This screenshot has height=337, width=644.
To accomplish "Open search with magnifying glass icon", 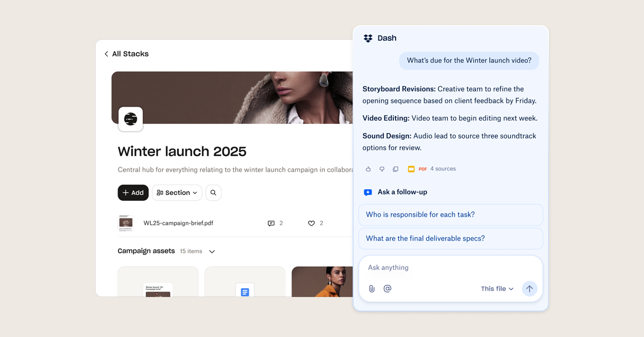I will point(213,193).
